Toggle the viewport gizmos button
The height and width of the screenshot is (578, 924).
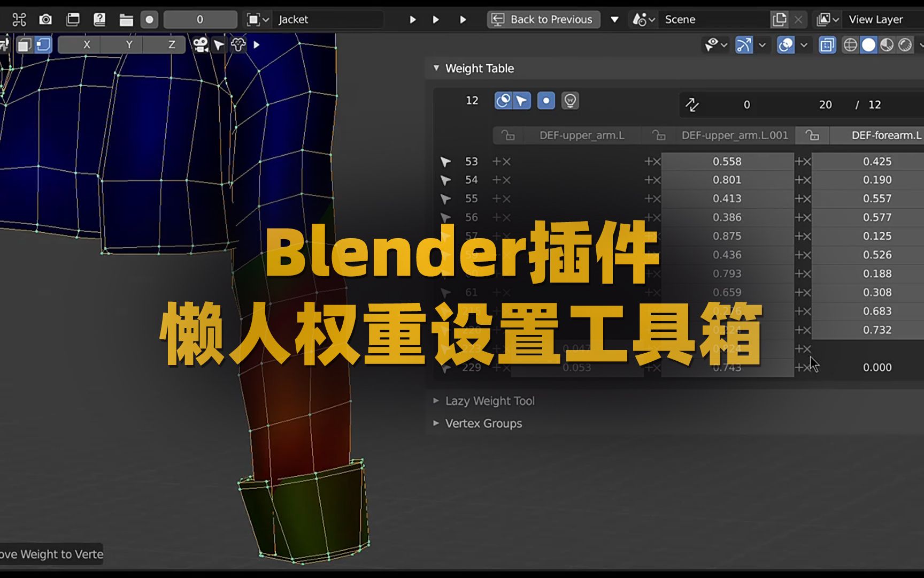pyautogui.click(x=744, y=45)
